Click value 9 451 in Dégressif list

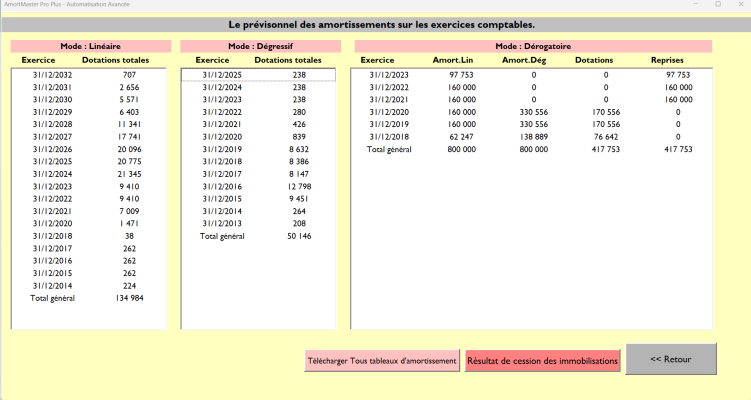(x=299, y=199)
